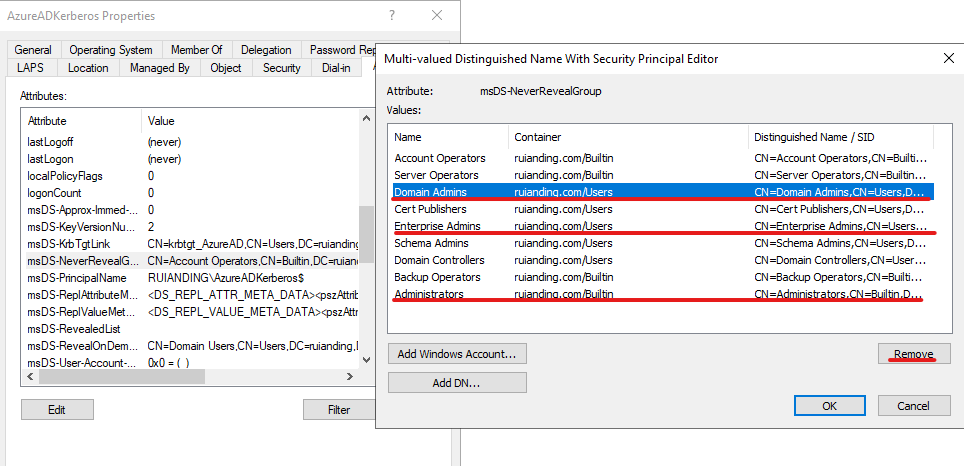Confirm the editor with OK

[x=830, y=406]
